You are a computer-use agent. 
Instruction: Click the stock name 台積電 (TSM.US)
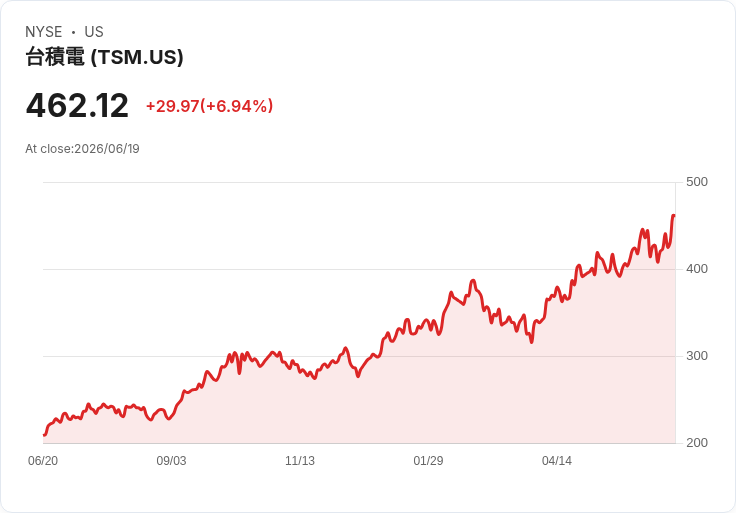104,57
